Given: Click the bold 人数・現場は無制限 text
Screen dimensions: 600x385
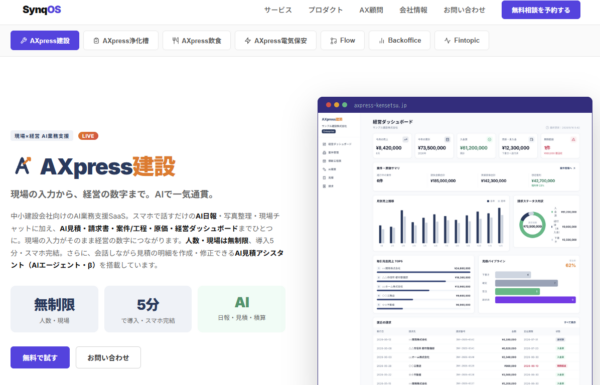Looking at the screenshot, I should click(x=217, y=241).
